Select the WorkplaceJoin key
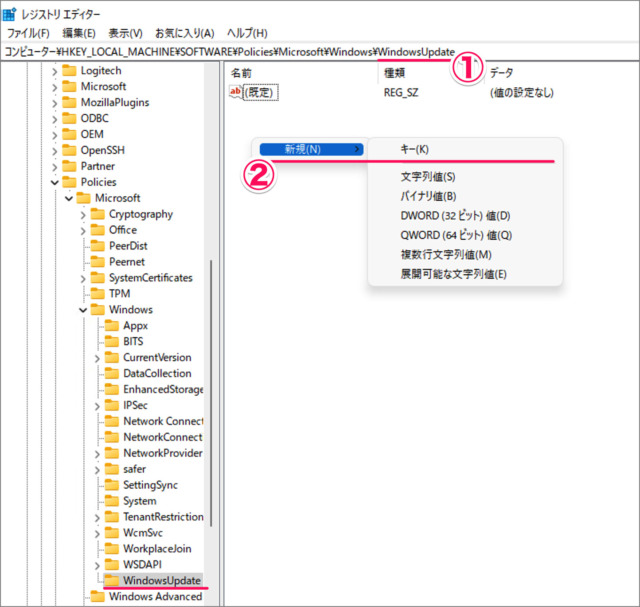Viewport: 640px width, 607px height. click(x=158, y=549)
